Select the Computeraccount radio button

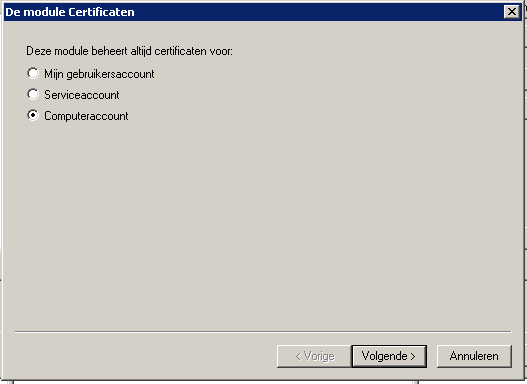pyautogui.click(x=33, y=115)
